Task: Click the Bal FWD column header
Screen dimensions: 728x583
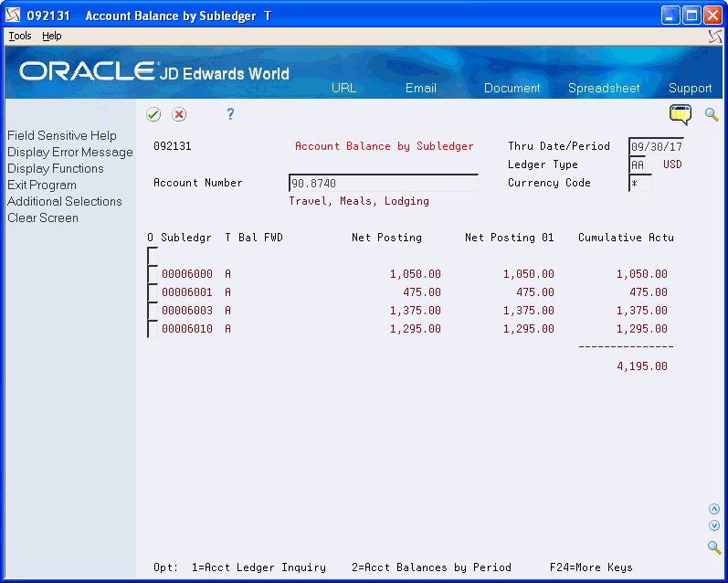Action: pos(260,238)
